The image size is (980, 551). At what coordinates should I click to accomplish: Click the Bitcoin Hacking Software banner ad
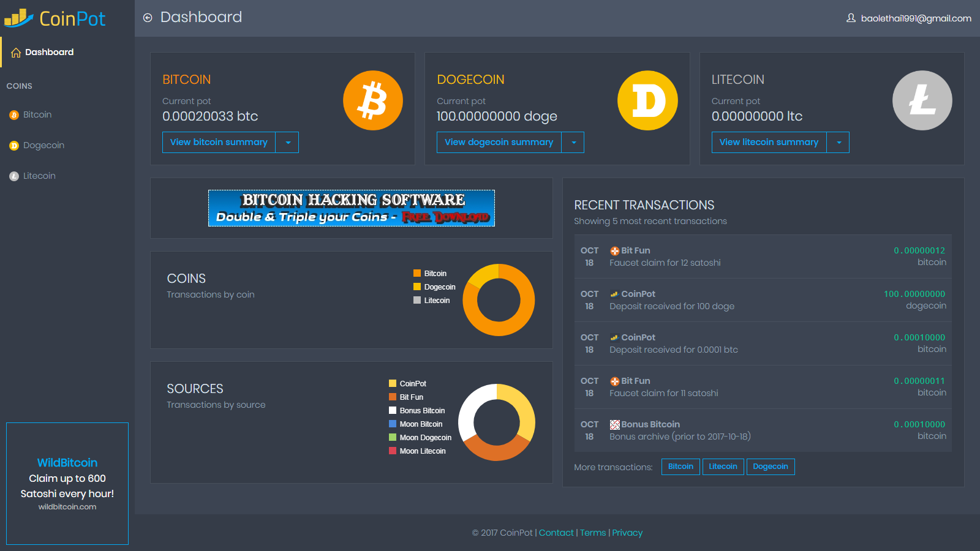click(x=352, y=208)
